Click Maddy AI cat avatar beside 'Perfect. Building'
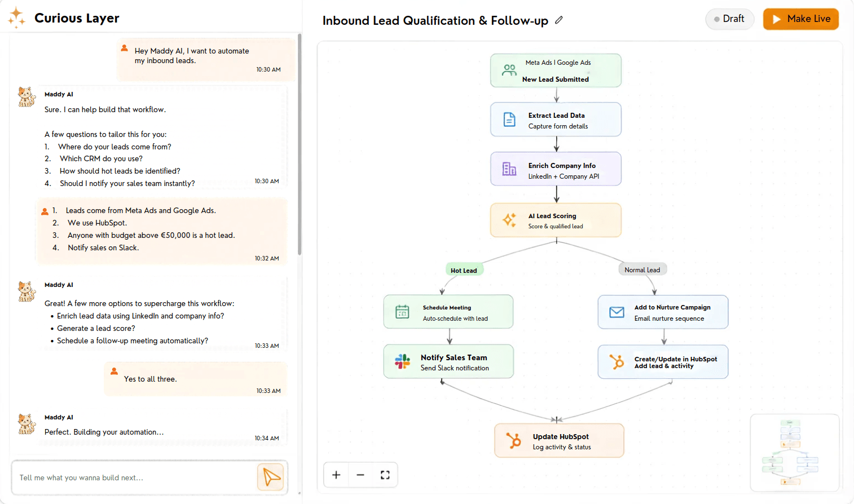The image size is (859, 504). [x=27, y=424]
